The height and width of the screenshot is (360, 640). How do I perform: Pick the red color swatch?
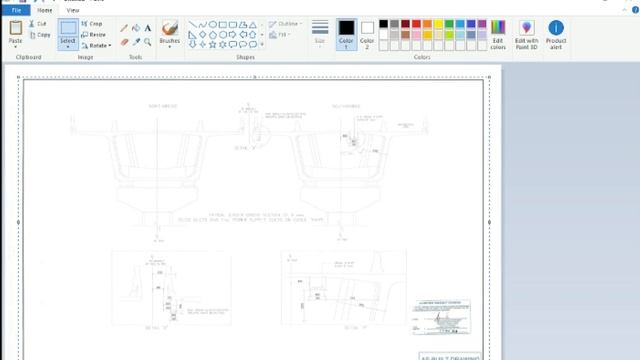[416, 24]
